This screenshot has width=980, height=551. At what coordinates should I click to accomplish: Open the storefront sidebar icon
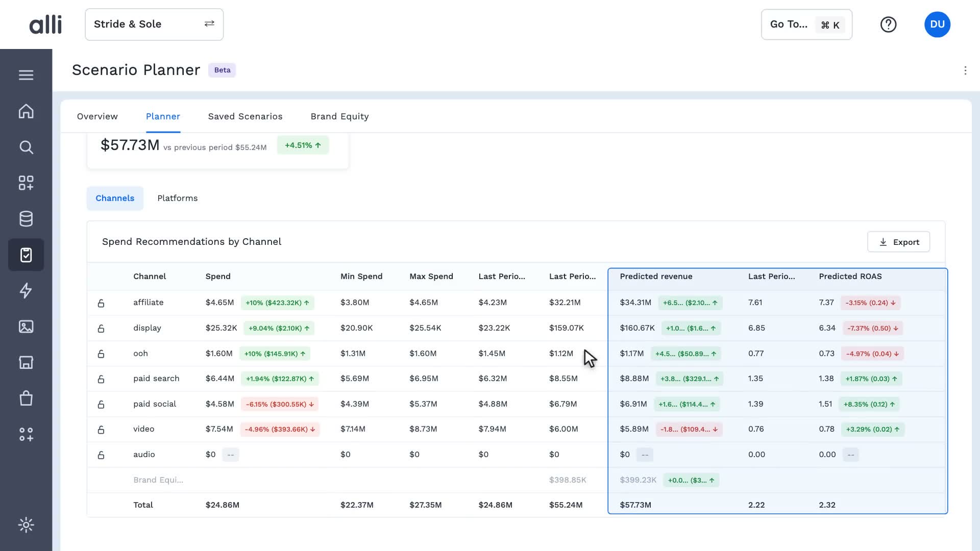tap(26, 362)
